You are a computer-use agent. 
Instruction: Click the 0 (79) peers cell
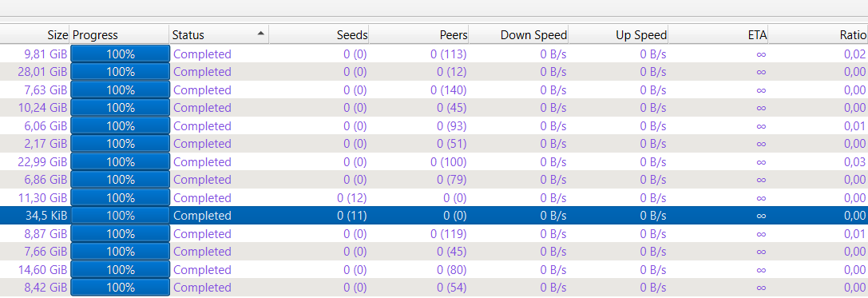point(451,180)
